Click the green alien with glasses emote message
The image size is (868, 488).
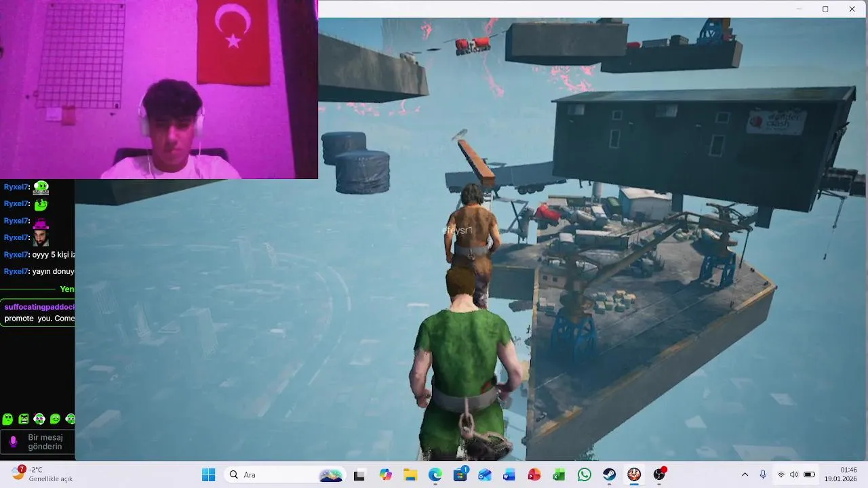pos(41,187)
